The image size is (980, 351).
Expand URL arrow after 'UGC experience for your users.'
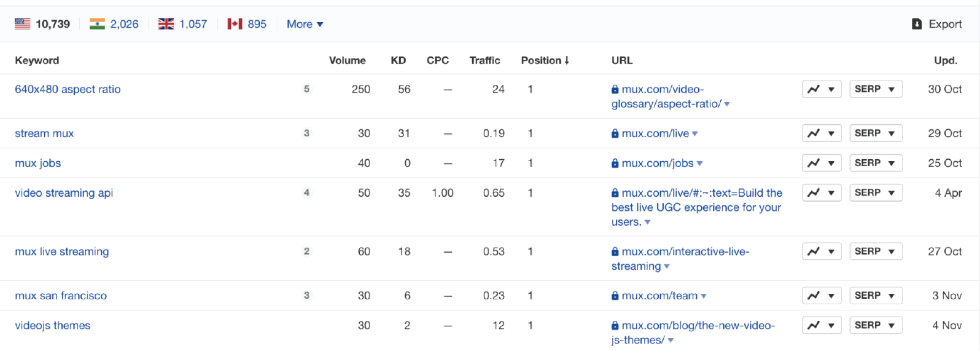point(647,223)
